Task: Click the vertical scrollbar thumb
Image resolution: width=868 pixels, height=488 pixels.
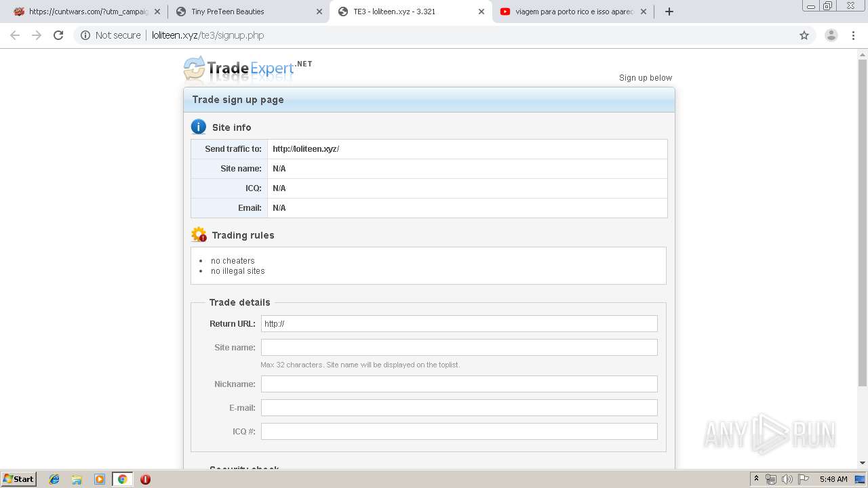Action: tap(863, 222)
